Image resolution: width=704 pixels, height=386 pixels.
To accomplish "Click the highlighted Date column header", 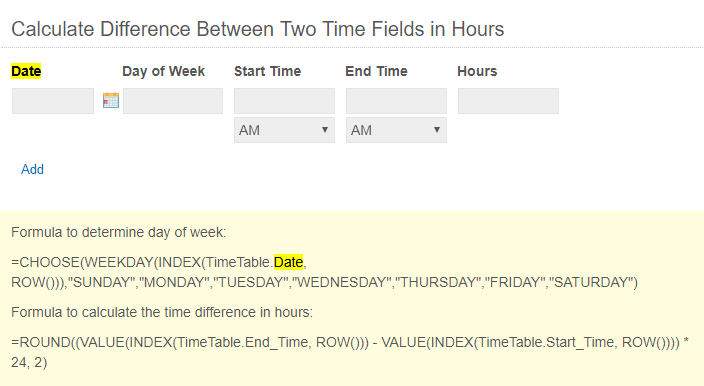I will click(x=26, y=71).
